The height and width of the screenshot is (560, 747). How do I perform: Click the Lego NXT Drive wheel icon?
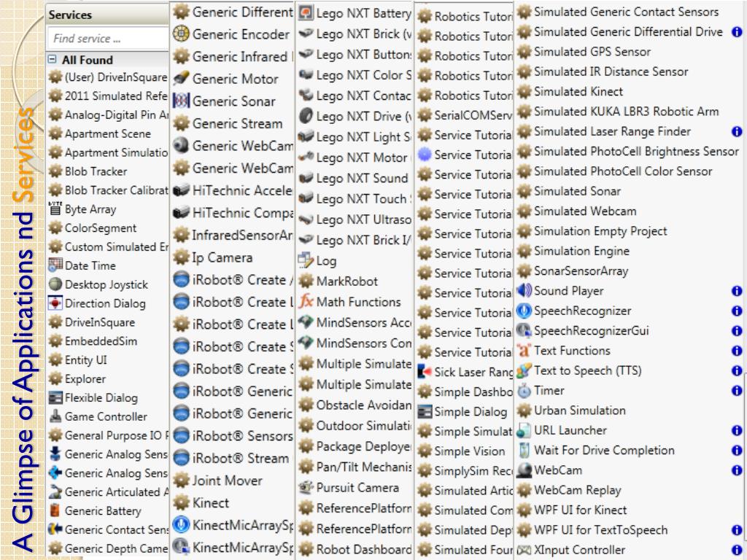[x=306, y=116]
